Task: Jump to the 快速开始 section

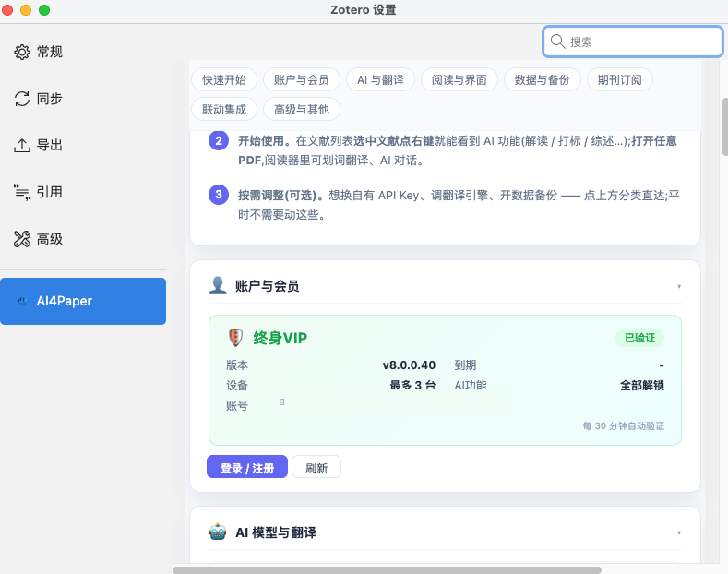Action: [x=224, y=80]
